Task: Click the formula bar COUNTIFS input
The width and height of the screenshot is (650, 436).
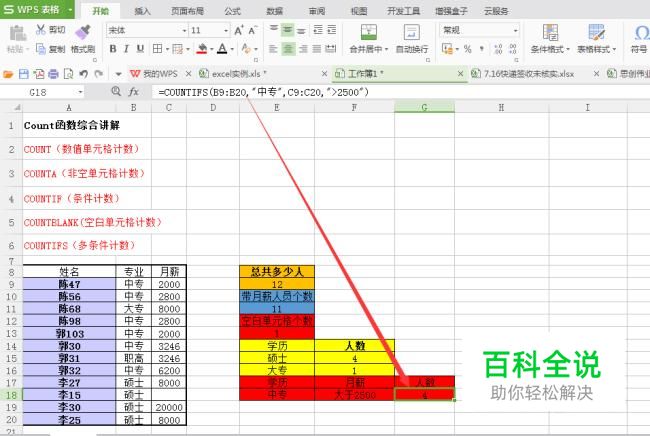Action: tap(400, 92)
